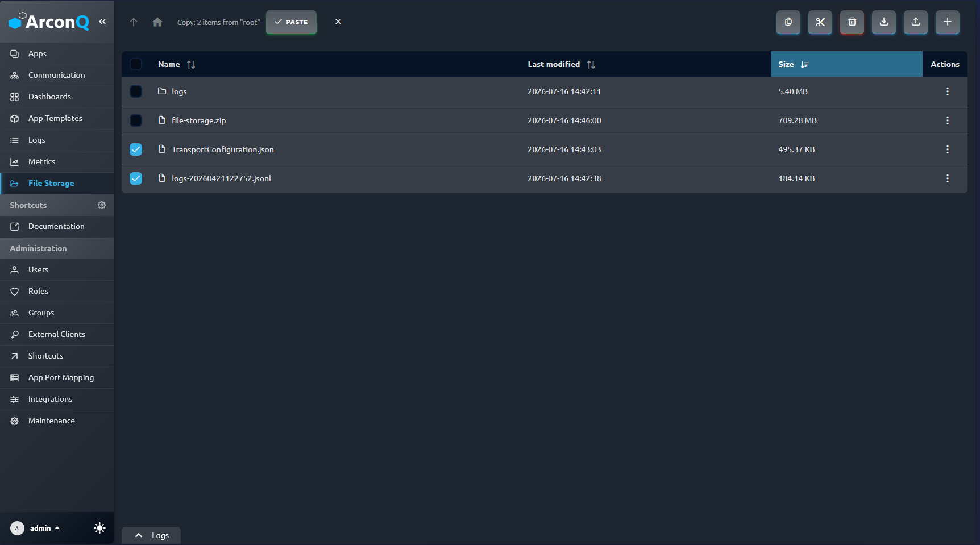
Task: Go to the home root folder icon
Action: 157,22
